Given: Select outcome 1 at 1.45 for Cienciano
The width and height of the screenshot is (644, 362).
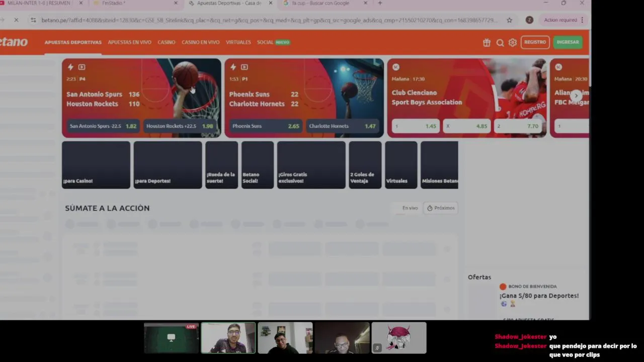Looking at the screenshot, I should click(416, 126).
